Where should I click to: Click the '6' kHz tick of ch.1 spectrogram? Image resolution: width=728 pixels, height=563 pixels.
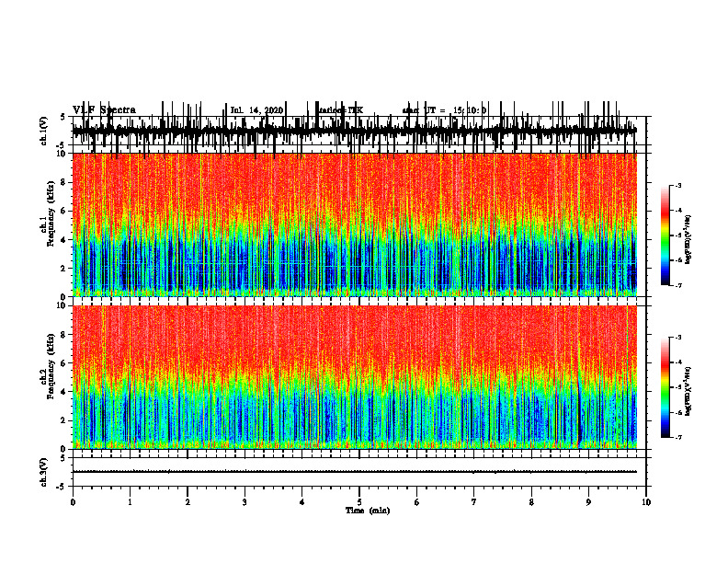64,212
